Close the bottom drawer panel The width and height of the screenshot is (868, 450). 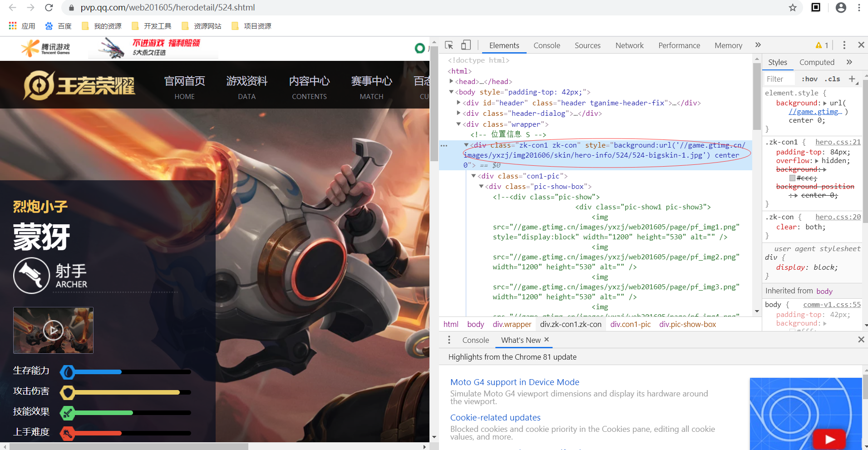point(861,340)
